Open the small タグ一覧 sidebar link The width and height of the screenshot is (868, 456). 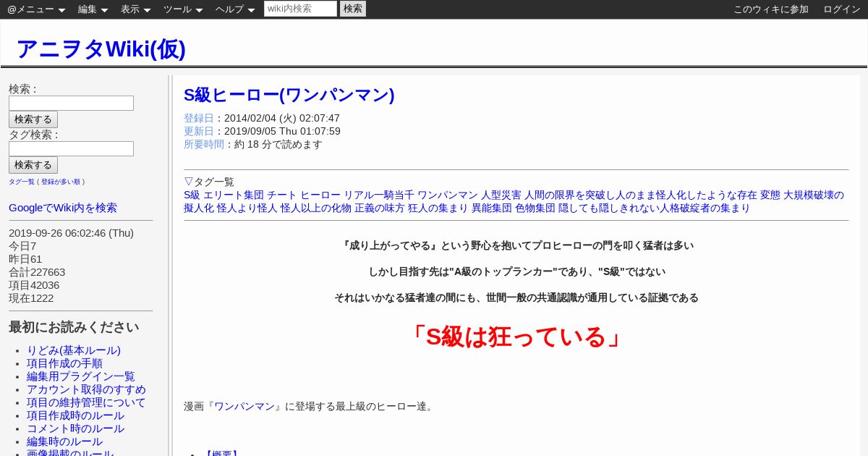(22, 182)
